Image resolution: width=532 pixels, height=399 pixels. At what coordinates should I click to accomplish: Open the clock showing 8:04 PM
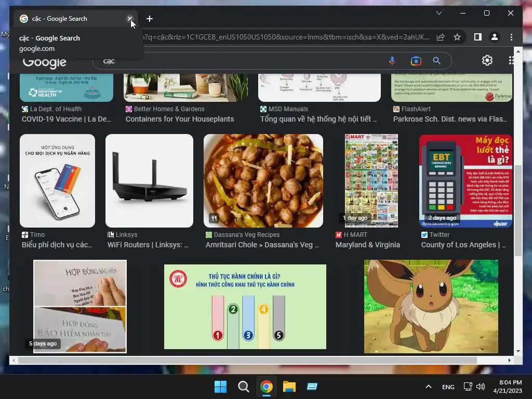pos(508,387)
